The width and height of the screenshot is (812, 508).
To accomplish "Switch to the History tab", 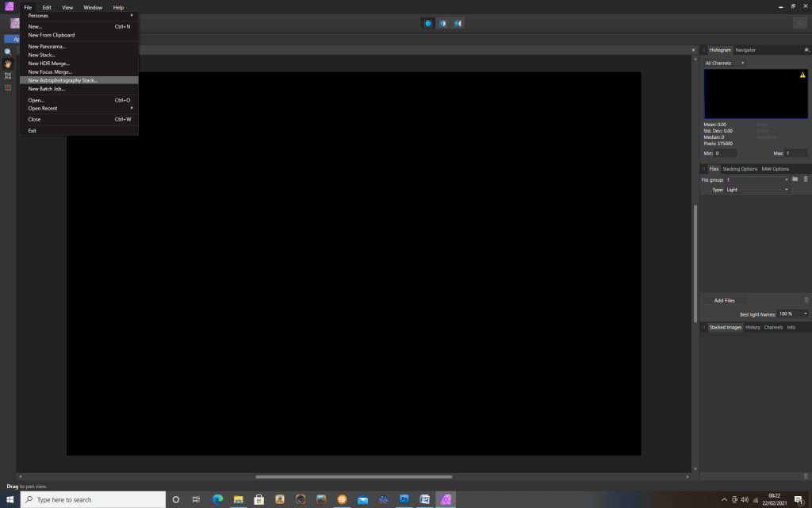I will (x=753, y=328).
